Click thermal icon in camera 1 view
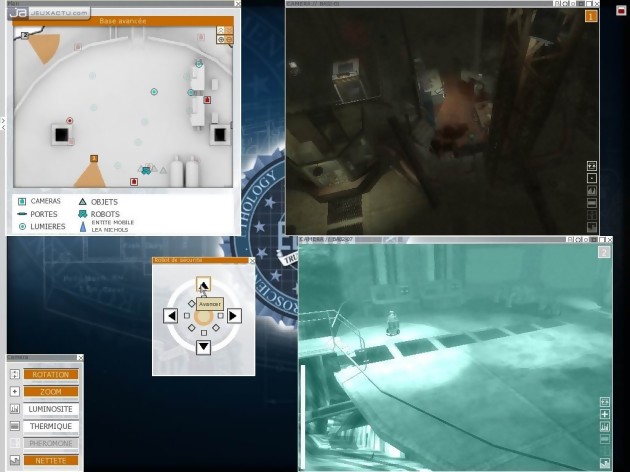Screen dimensions: 630x472 click(x=592, y=203)
